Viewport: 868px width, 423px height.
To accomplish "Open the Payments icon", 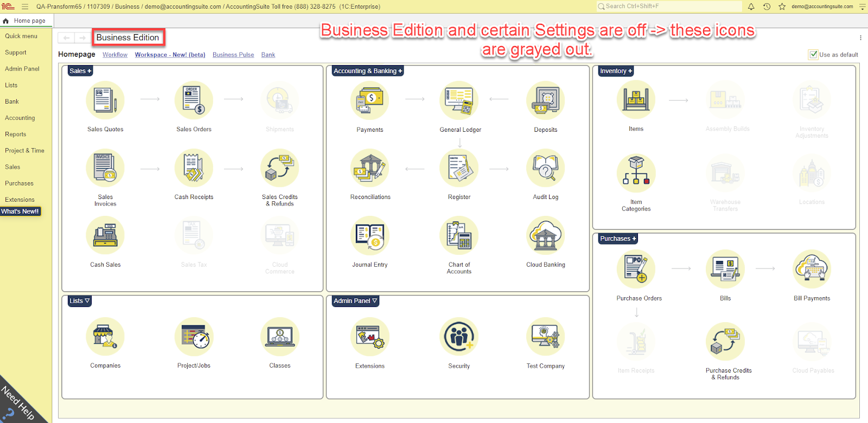I will click(369, 100).
